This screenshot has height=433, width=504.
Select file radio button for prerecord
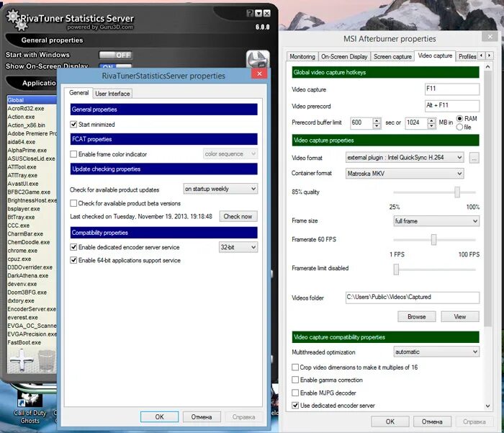click(459, 127)
